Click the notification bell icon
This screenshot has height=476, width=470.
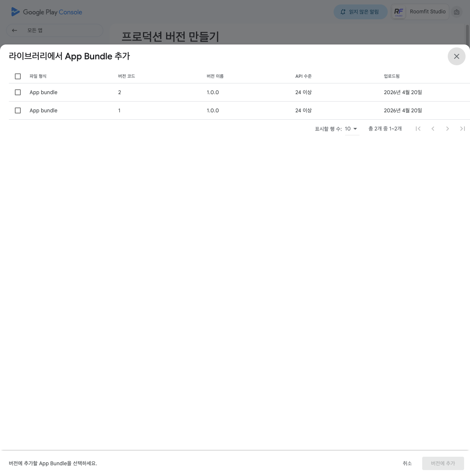(343, 12)
